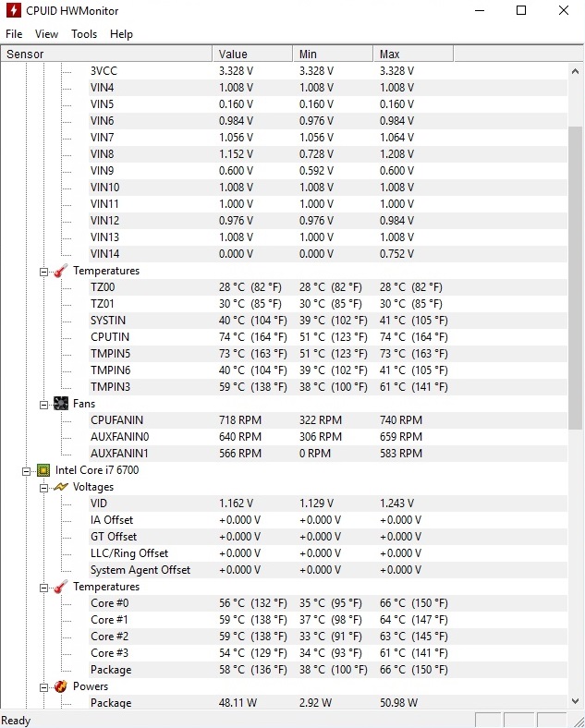Select the Core #0 temperature row
The image size is (585, 728).
pos(328,603)
